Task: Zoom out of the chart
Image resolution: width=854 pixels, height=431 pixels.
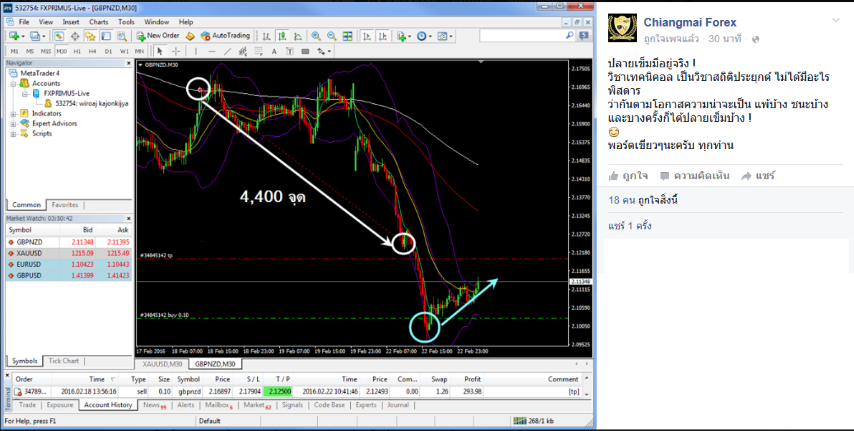Action: pyautogui.click(x=332, y=36)
